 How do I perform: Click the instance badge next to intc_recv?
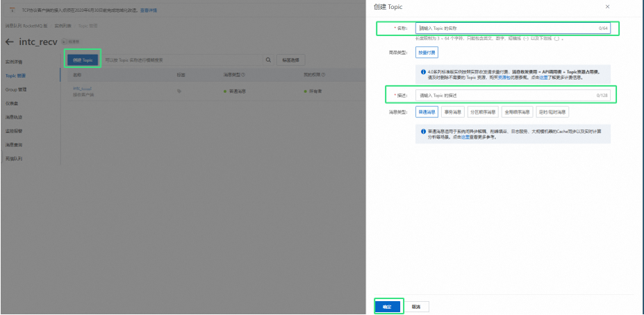(70, 42)
